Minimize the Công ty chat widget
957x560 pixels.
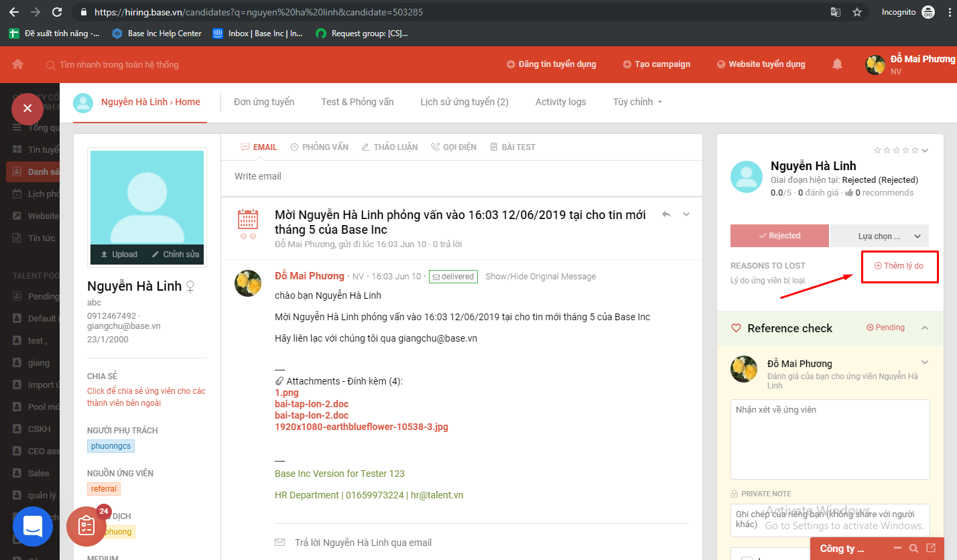(898, 549)
